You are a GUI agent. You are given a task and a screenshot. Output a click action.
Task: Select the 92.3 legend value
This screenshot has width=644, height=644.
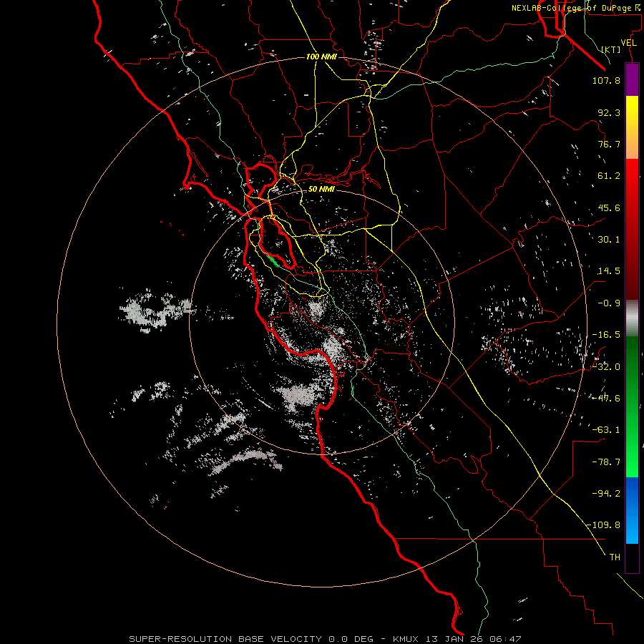pos(609,112)
